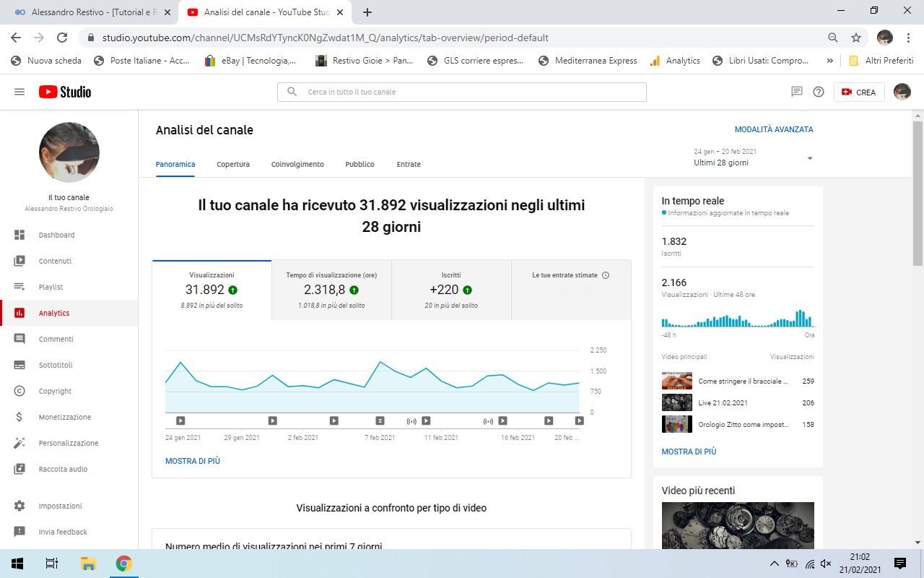Click the video marker at 24 gen 2021
The image size is (924, 578).
[x=180, y=420]
